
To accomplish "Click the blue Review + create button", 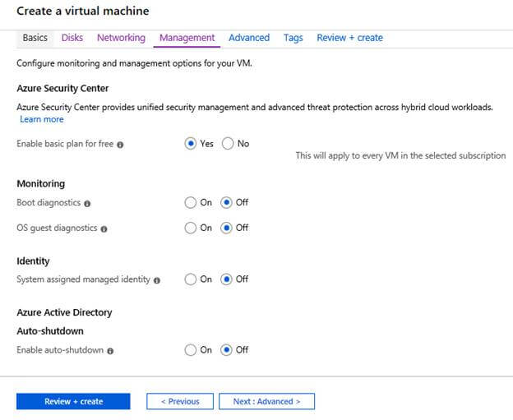I will pos(73,401).
